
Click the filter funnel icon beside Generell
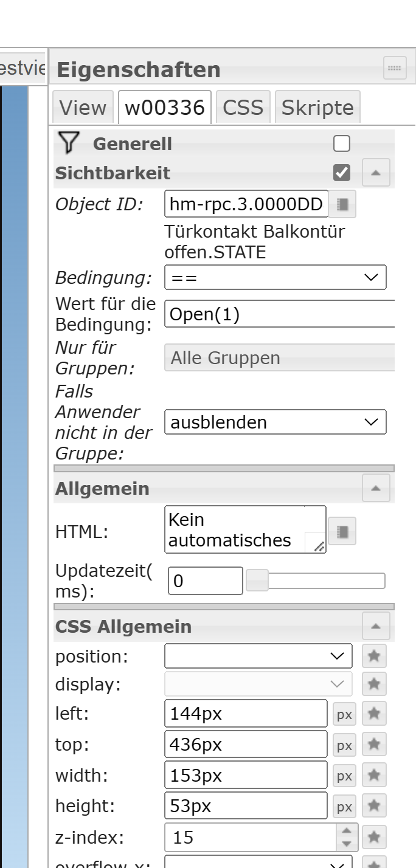click(70, 143)
